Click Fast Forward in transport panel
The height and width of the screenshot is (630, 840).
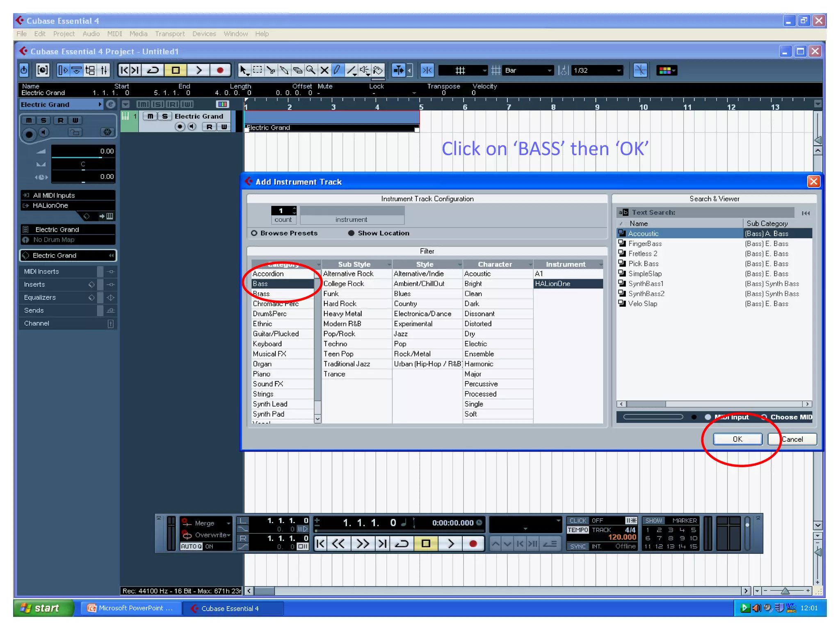pos(363,544)
